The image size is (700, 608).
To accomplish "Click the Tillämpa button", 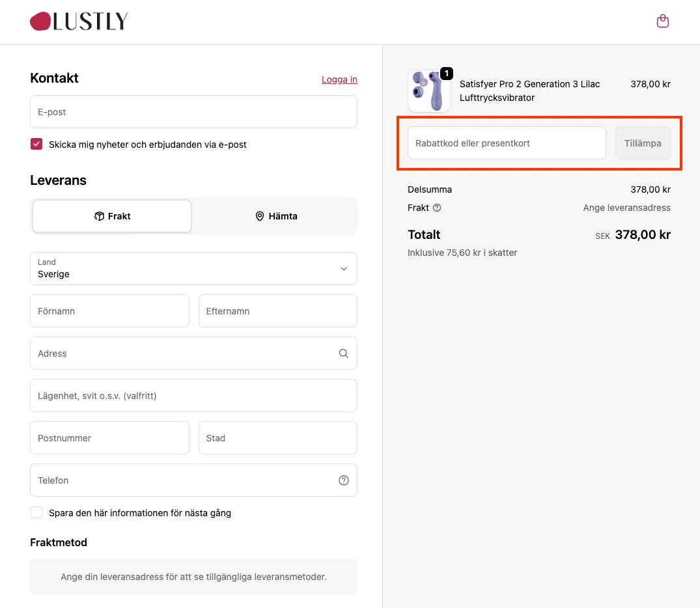I will [x=643, y=143].
